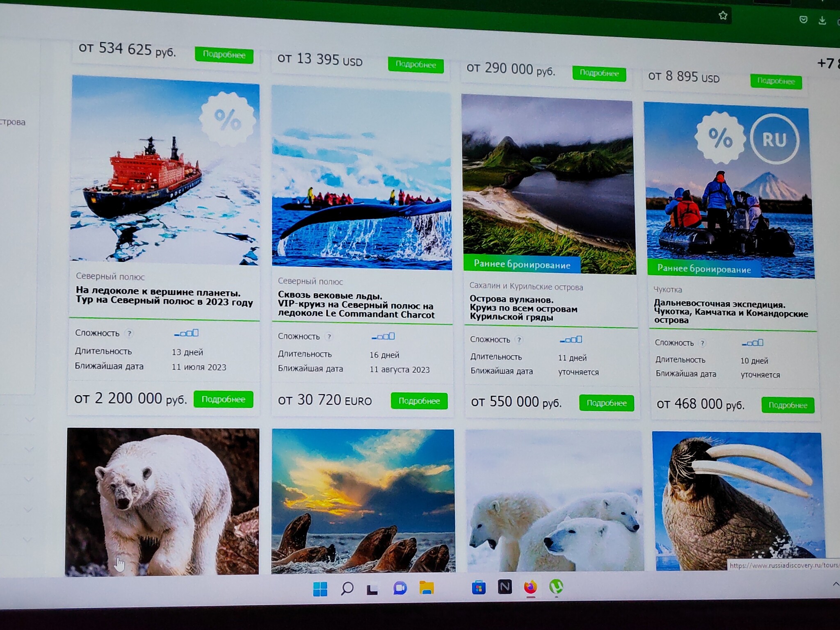Click the help question mark beside Сложность on icebreaker tour

[x=129, y=333]
